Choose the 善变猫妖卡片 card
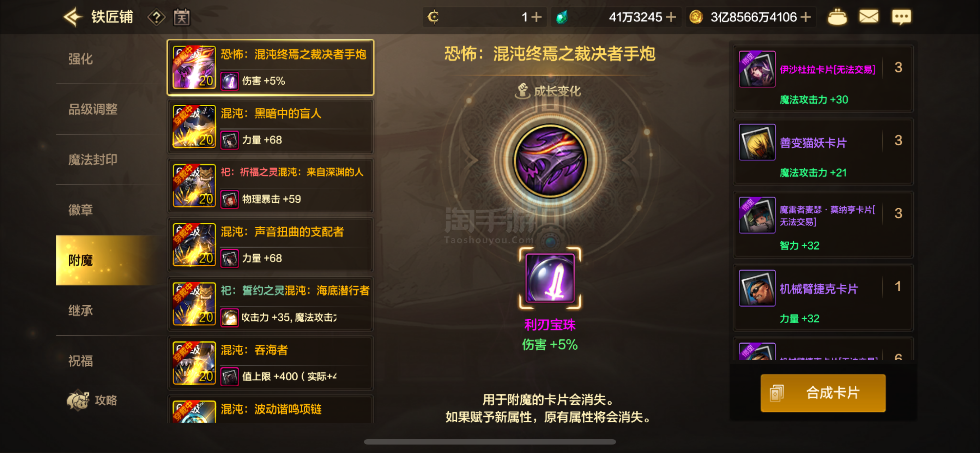The image size is (980, 453). [823, 151]
